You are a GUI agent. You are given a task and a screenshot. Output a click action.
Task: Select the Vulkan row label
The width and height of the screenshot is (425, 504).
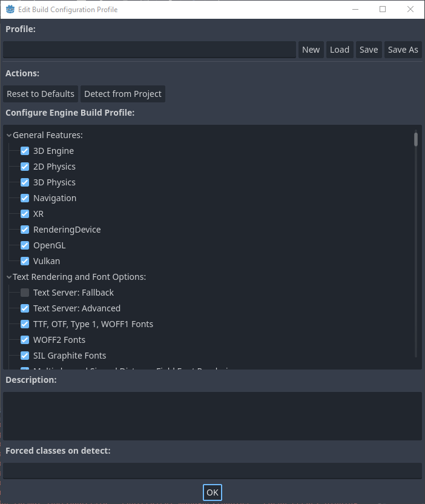coord(47,261)
